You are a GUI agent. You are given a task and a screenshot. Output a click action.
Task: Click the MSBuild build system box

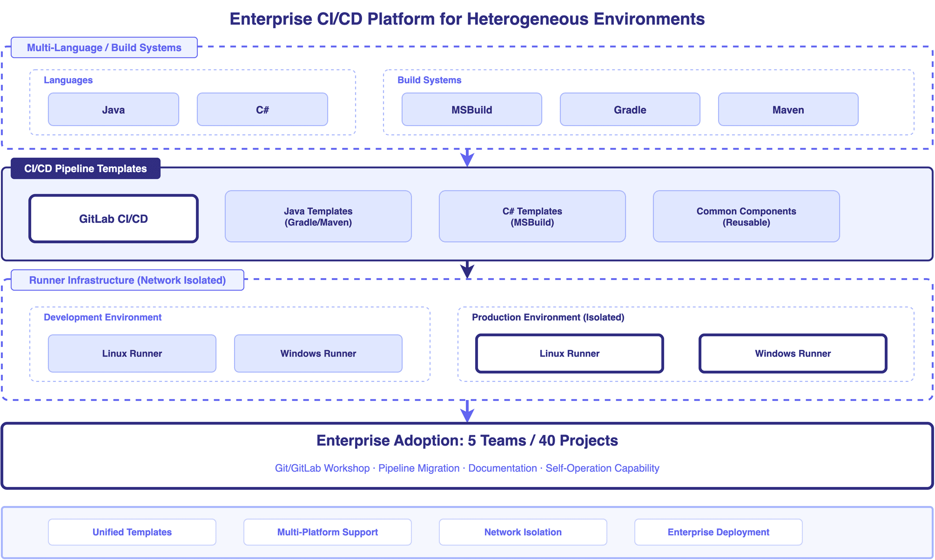pos(471,110)
